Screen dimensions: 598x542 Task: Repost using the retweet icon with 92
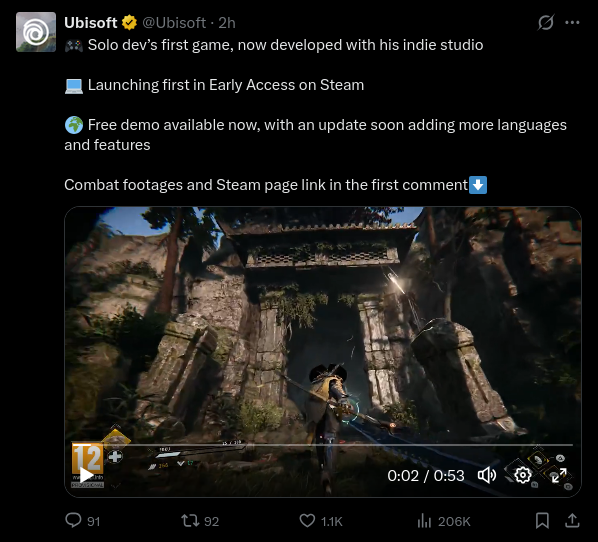pos(200,521)
